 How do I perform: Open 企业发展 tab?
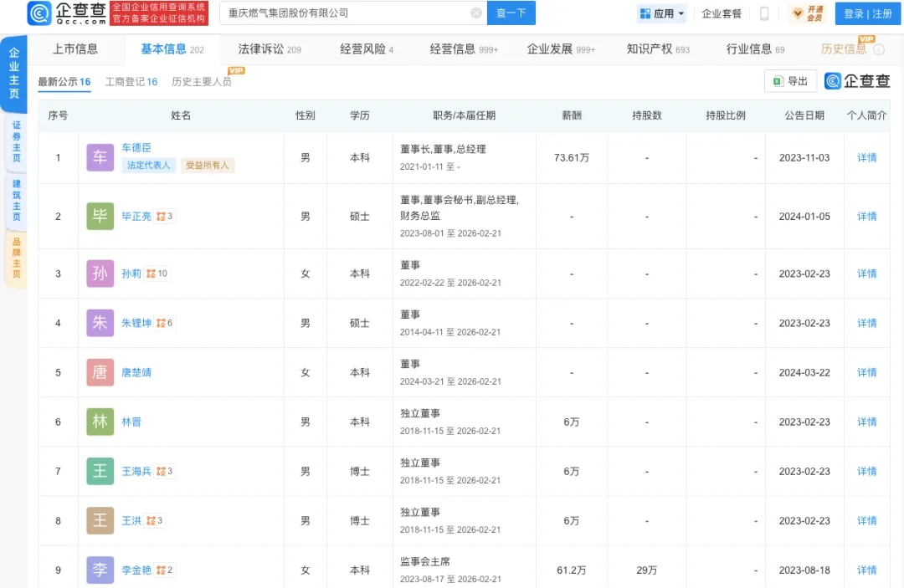[561, 49]
